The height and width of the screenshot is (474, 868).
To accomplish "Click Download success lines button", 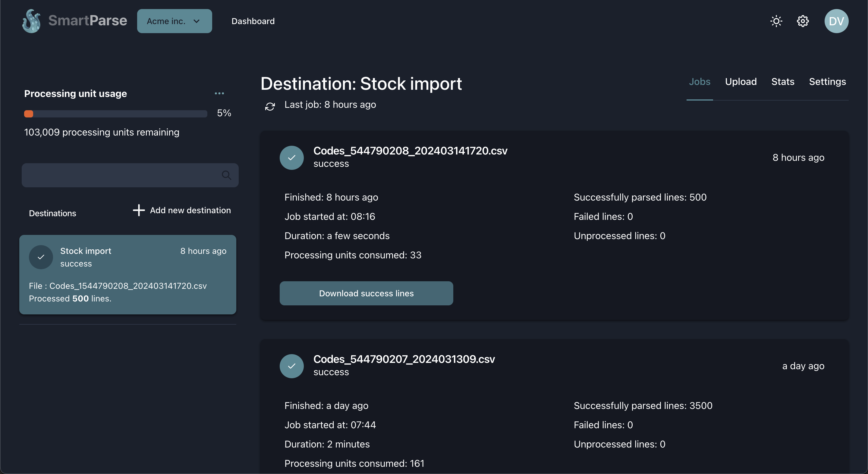I will [x=366, y=293].
